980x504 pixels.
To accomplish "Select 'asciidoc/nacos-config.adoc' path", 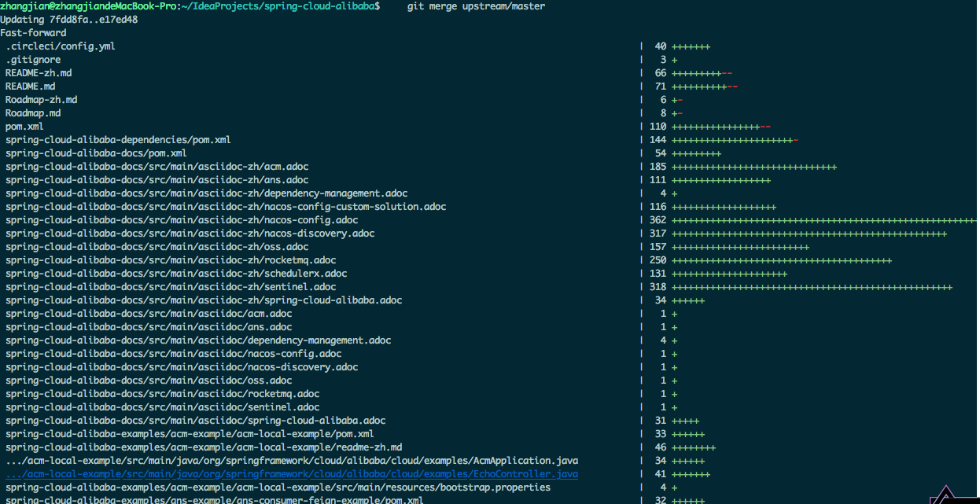I will point(174,354).
